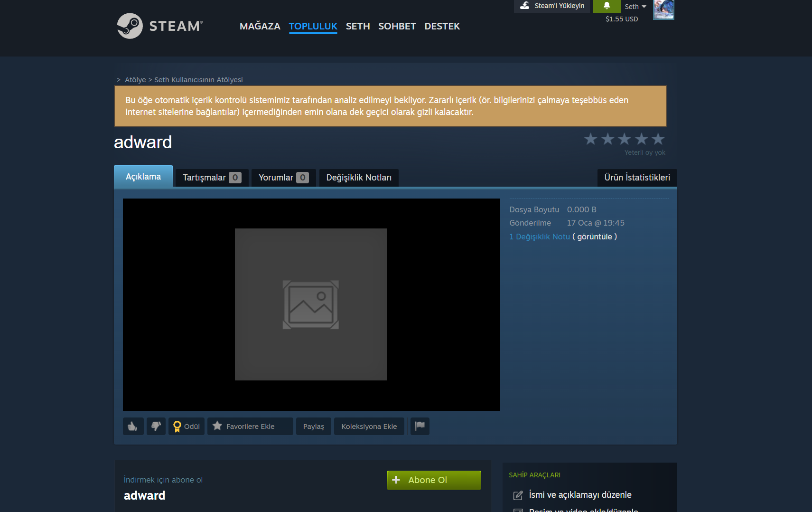Switch to the Yorumlar tab
The width and height of the screenshot is (812, 512).
pyautogui.click(x=284, y=178)
